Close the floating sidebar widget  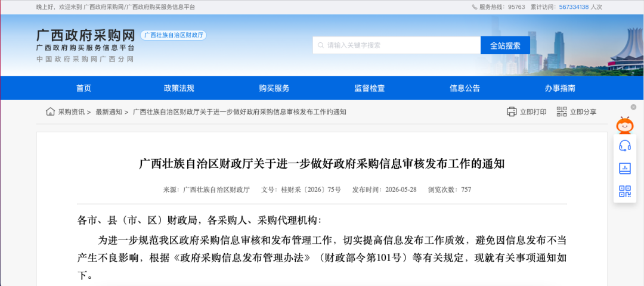coord(633,107)
